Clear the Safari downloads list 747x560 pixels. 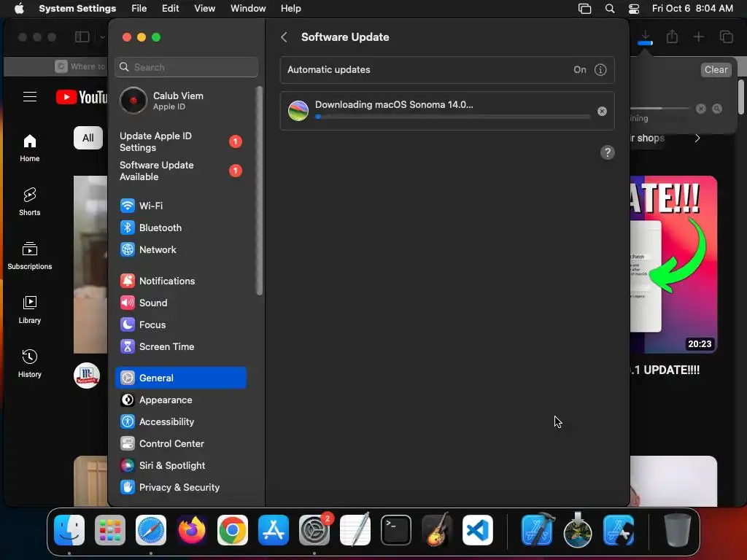pyautogui.click(x=716, y=69)
